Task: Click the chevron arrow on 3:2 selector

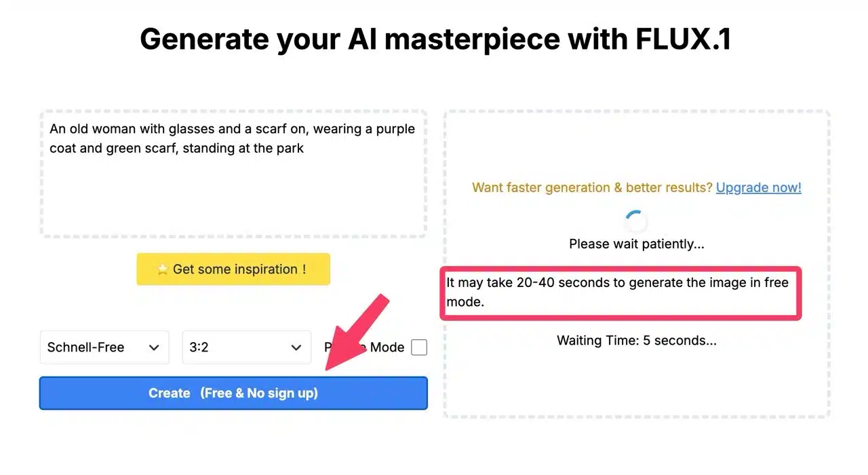Action: coord(296,347)
